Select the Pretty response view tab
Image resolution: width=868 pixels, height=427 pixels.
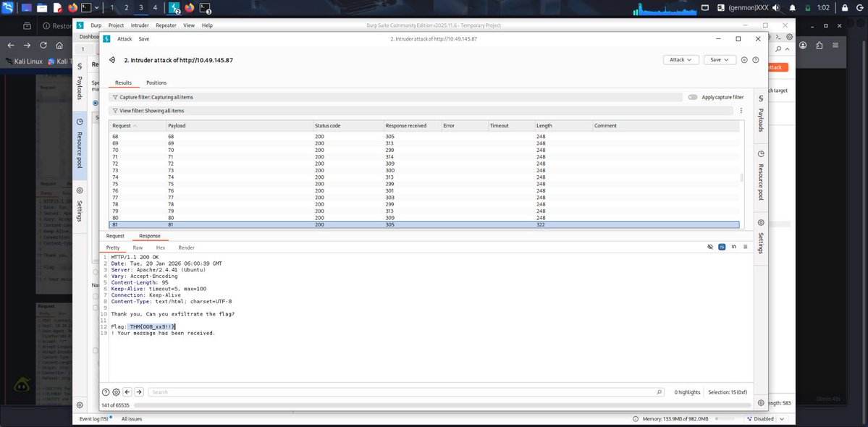click(113, 248)
